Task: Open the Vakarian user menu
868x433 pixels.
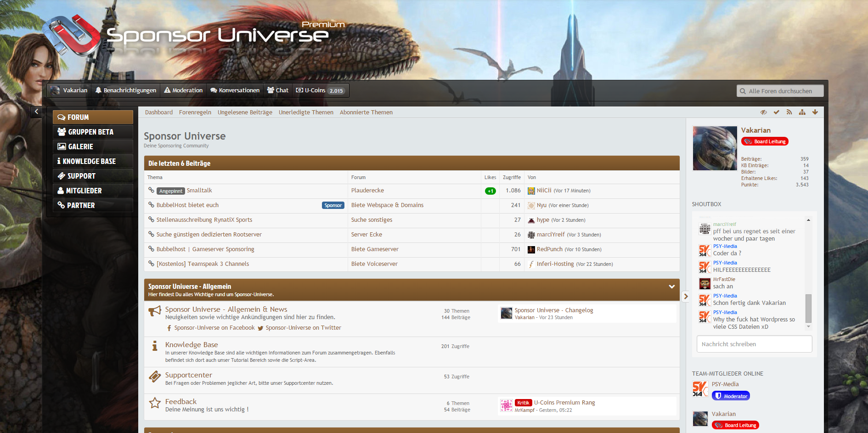Action: 69,90
